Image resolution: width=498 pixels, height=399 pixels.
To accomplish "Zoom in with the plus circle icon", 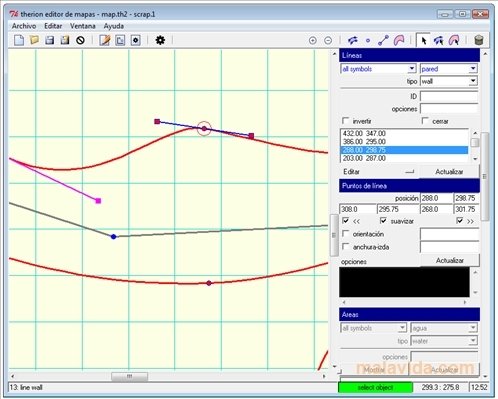I will click(313, 41).
